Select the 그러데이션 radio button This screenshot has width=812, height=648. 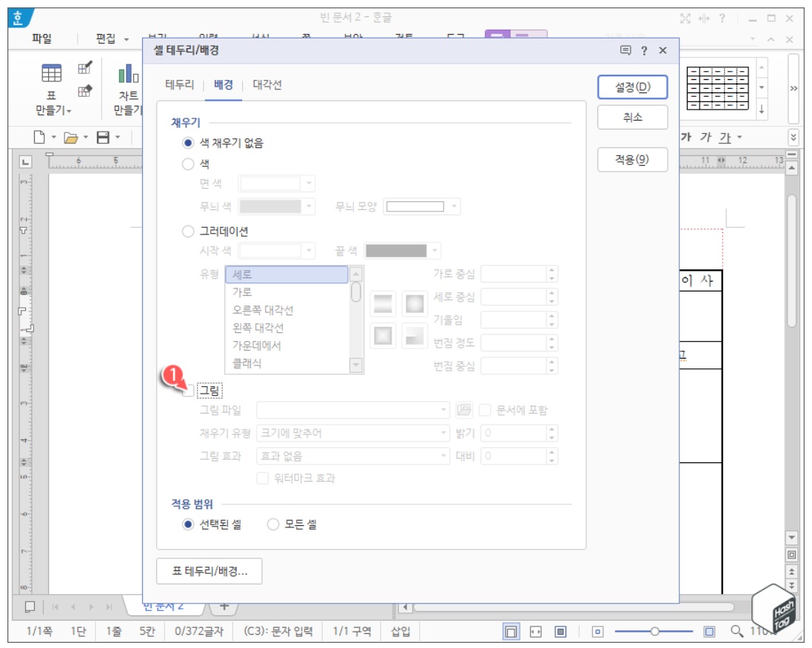(188, 232)
